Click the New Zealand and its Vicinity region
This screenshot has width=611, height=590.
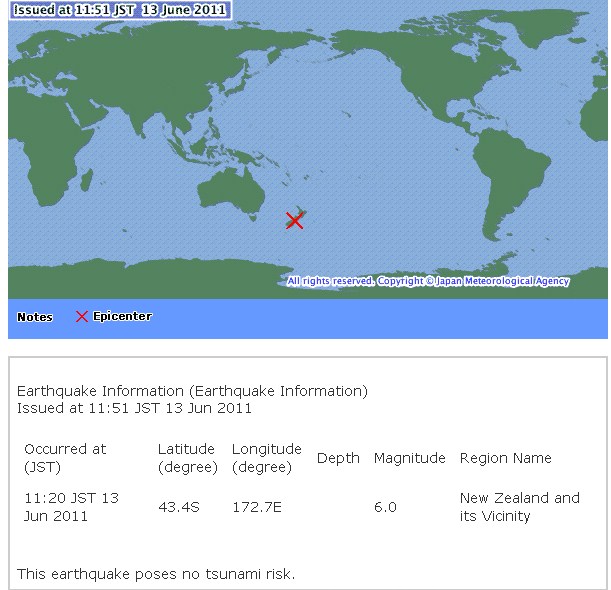(x=519, y=507)
